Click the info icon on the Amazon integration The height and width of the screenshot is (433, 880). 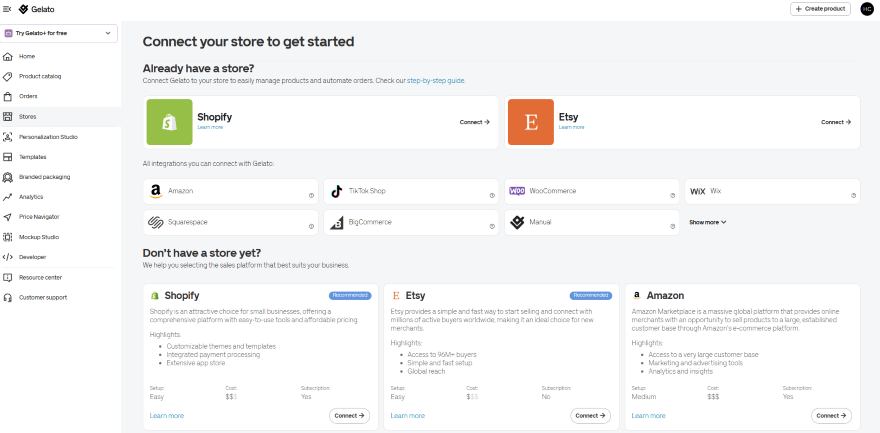click(311, 196)
